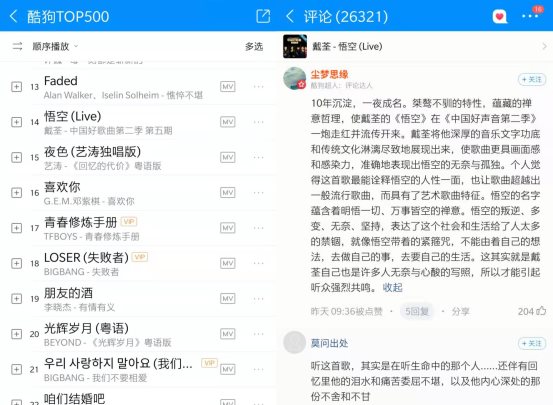
Task: Open profile of 尘梦思缘
Action: (x=329, y=74)
